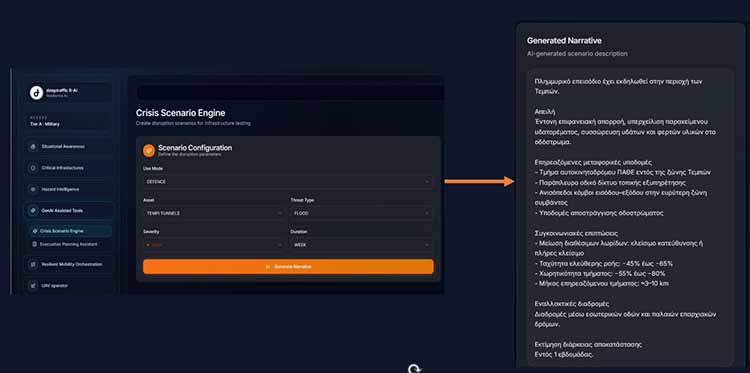Click the Υποδομές αποστράγγισης οδοστρώματος line
This screenshot has width=750, height=373.
[599, 213]
